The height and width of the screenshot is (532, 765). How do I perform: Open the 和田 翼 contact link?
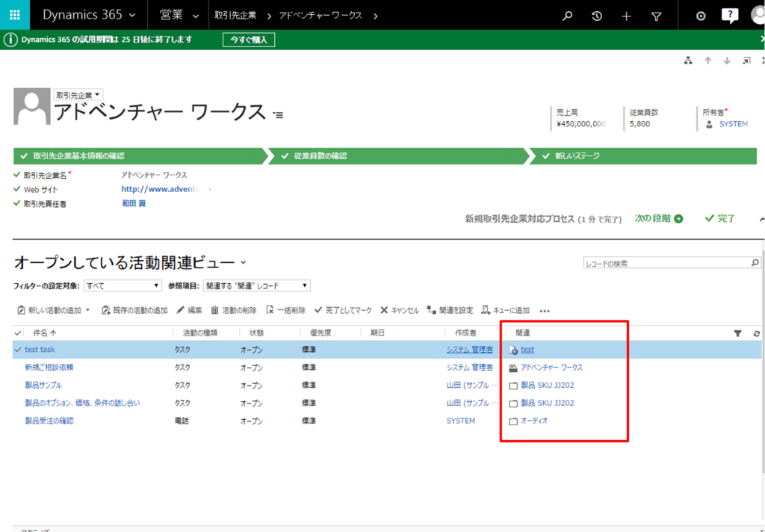[134, 203]
